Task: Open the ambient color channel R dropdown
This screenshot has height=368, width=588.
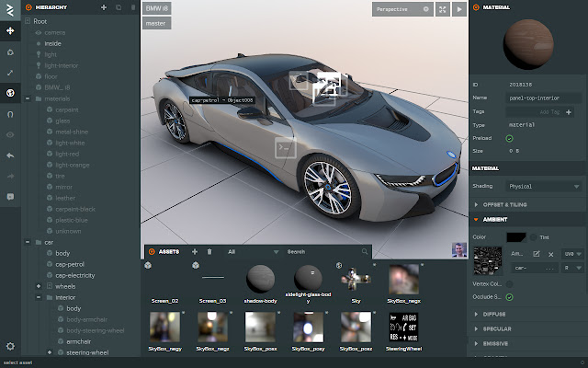Action: click(x=572, y=268)
